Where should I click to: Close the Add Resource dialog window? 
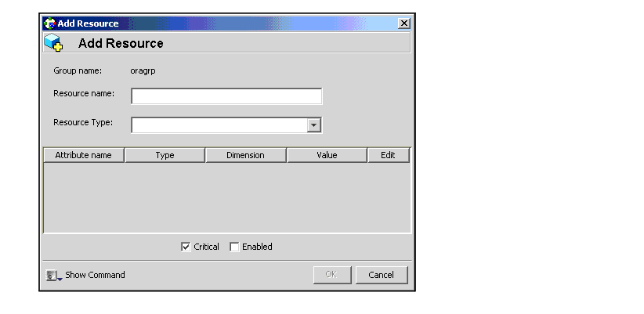403,23
